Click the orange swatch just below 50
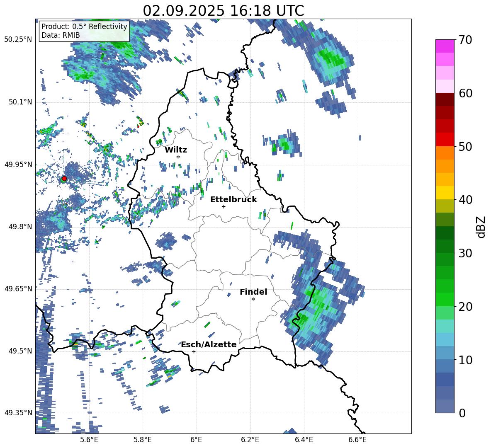The image size is (491, 448). 445,153
